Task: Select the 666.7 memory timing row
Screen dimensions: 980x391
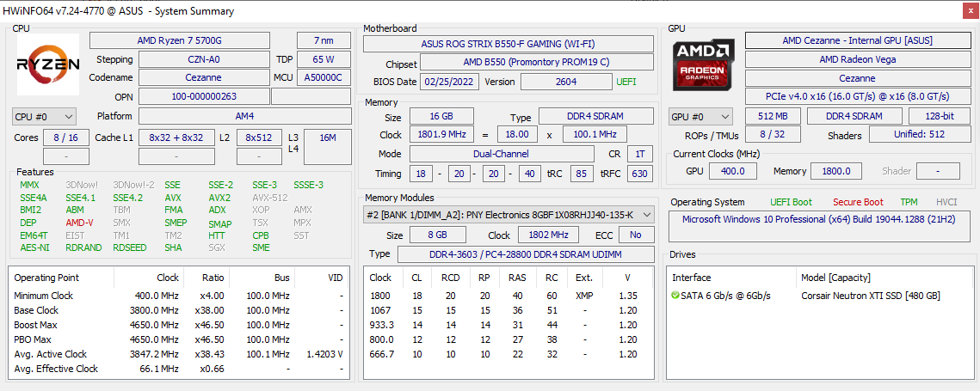Action: tap(509, 354)
